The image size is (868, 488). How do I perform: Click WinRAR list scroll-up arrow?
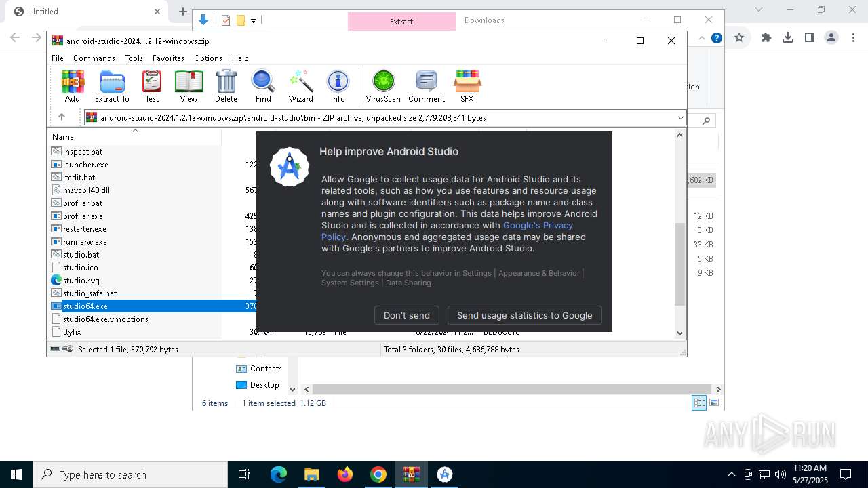(680, 135)
